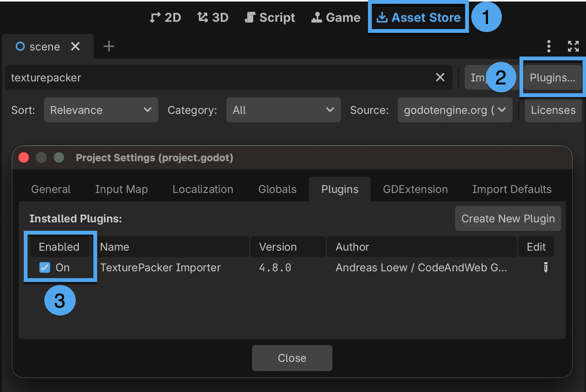Viewport: 586px width, 392px height.
Task: Switch to the 2D workspace
Action: point(165,18)
